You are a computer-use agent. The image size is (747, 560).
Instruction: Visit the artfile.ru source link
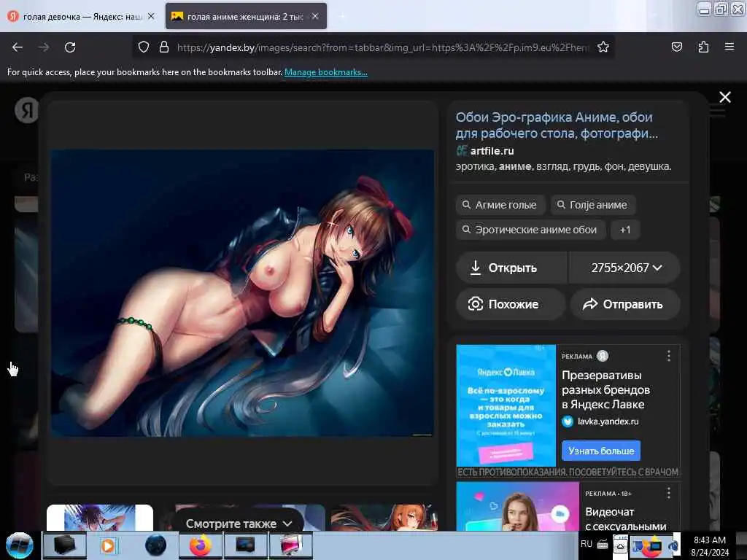pos(492,151)
